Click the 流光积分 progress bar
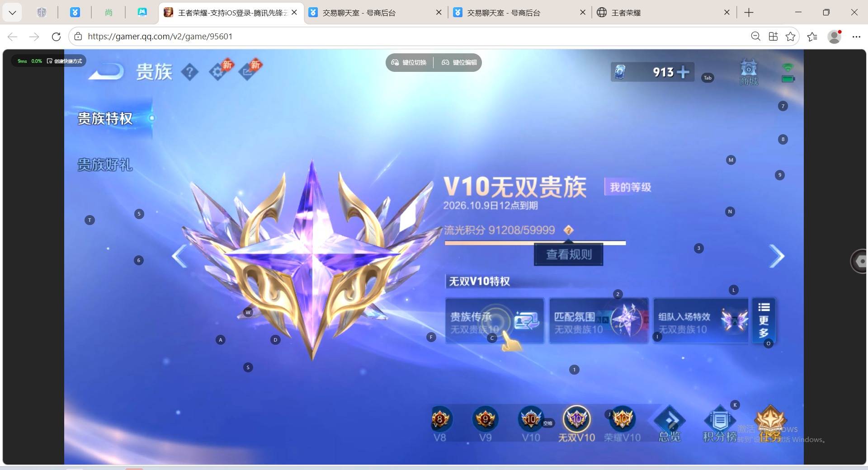This screenshot has height=470, width=868. 535,243
